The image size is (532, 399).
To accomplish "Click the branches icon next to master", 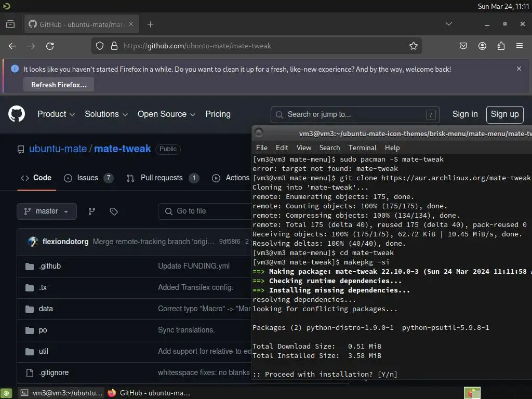I will click(x=91, y=211).
